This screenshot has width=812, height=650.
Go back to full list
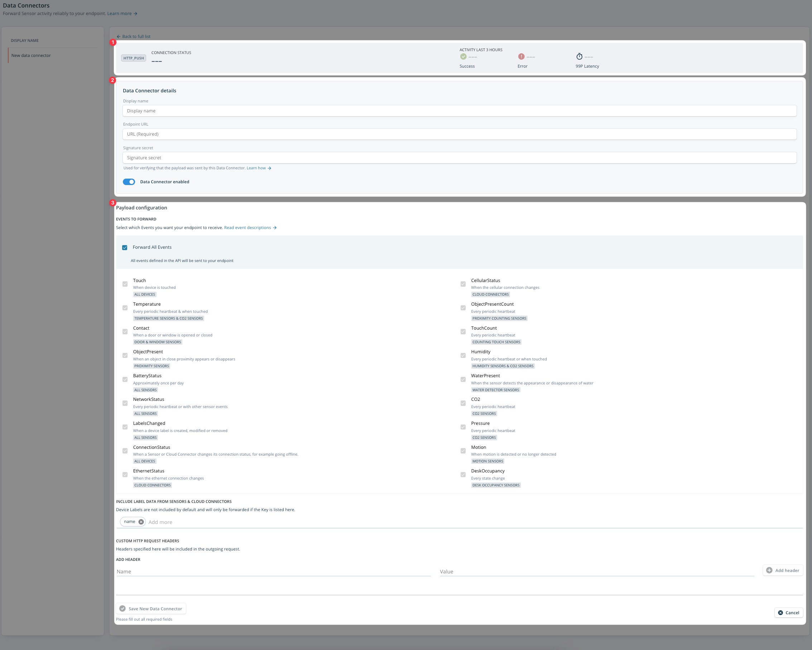pyautogui.click(x=133, y=37)
